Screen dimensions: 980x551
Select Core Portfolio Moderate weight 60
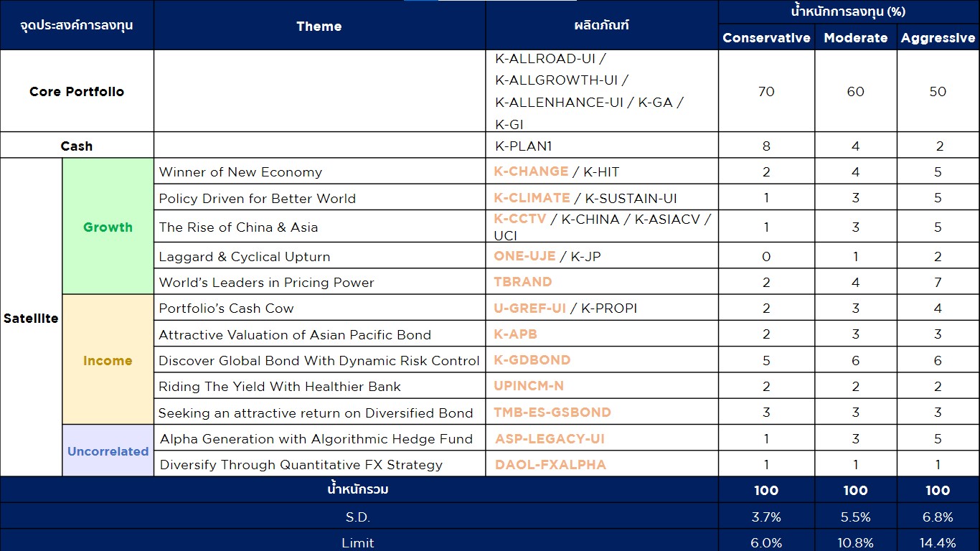click(856, 92)
